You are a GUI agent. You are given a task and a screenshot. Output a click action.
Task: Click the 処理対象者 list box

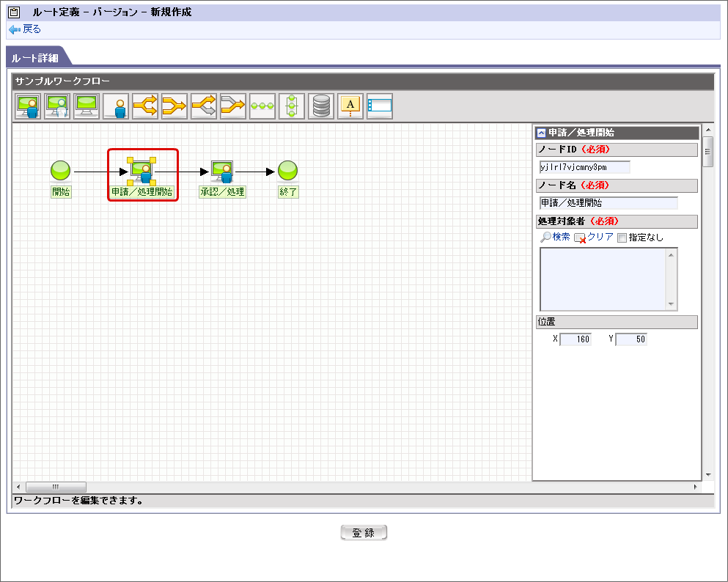coord(603,279)
